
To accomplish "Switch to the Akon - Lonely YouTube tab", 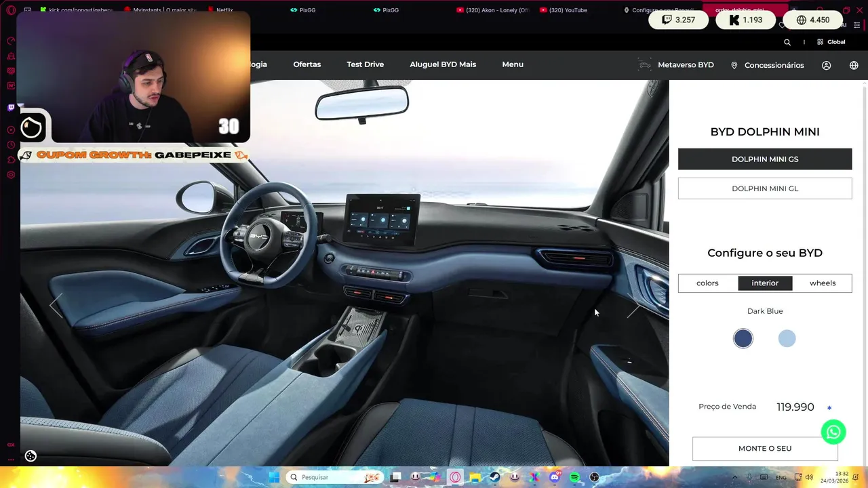I will (493, 10).
